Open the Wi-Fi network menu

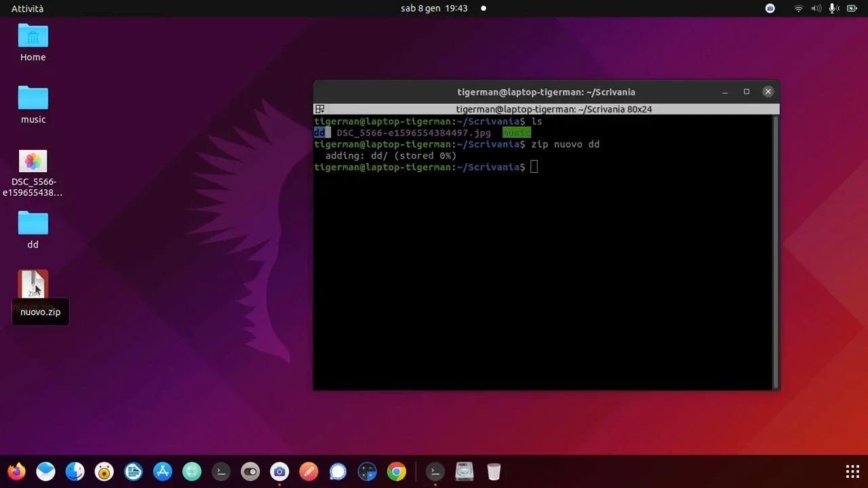[x=798, y=8]
